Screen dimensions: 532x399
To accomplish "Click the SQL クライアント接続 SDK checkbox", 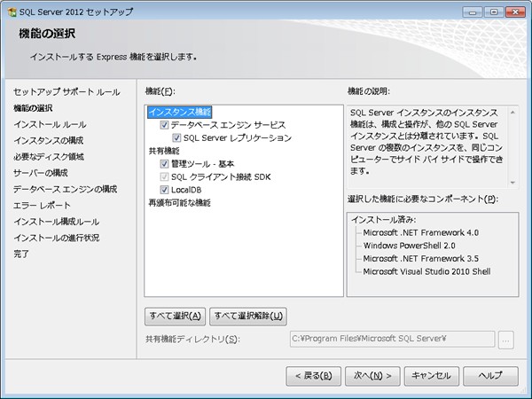I will click(164, 176).
